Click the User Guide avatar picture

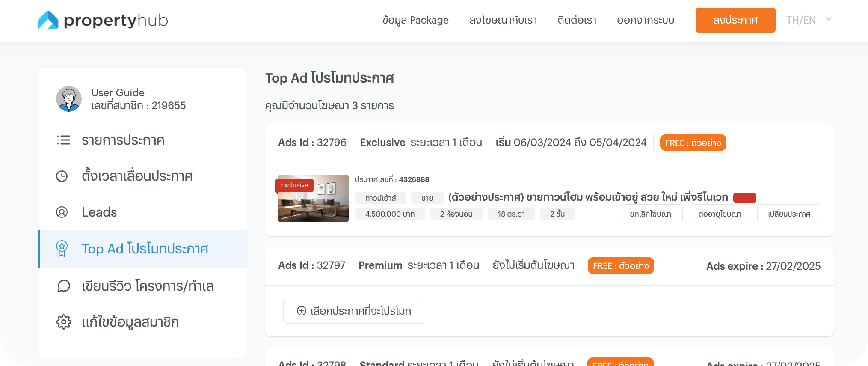pos(69,99)
